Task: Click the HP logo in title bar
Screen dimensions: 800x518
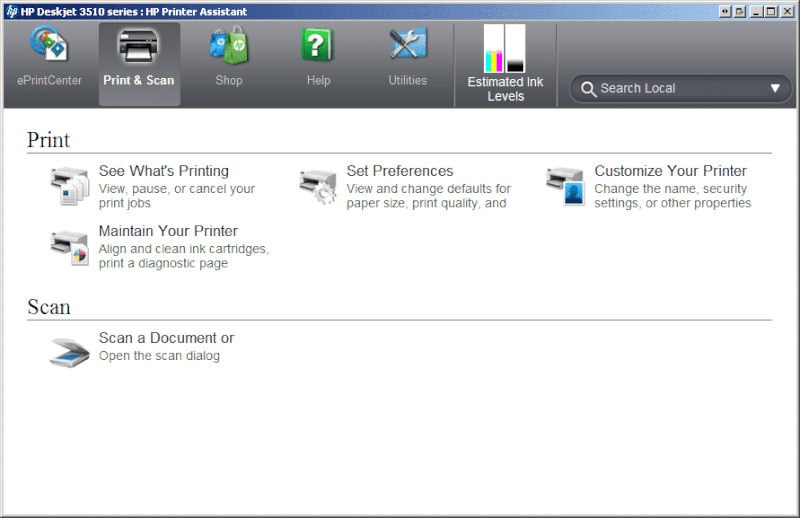Action: tap(10, 11)
